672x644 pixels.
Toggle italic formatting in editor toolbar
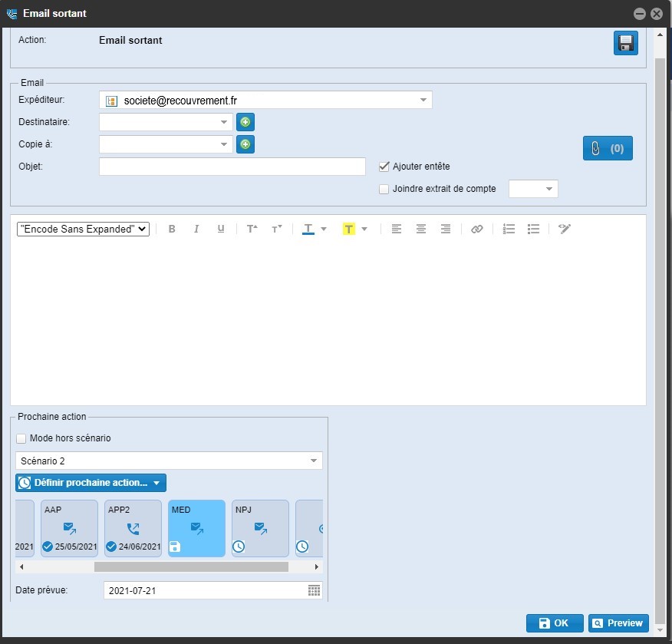(196, 229)
